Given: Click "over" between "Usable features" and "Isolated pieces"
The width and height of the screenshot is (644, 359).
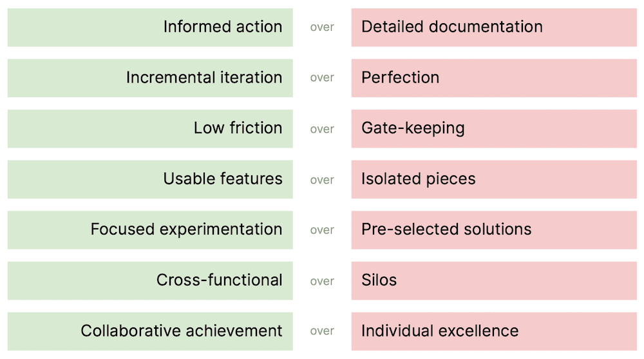Looking at the screenshot, I should tap(322, 180).
